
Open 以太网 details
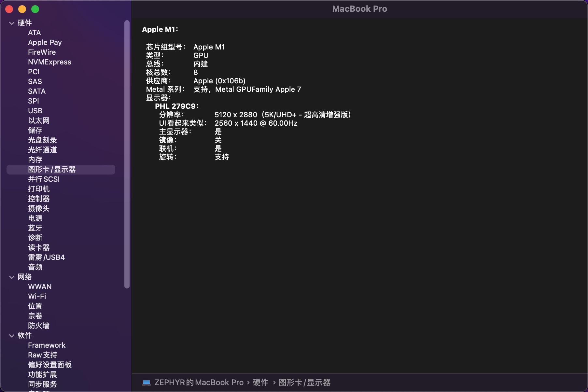39,121
